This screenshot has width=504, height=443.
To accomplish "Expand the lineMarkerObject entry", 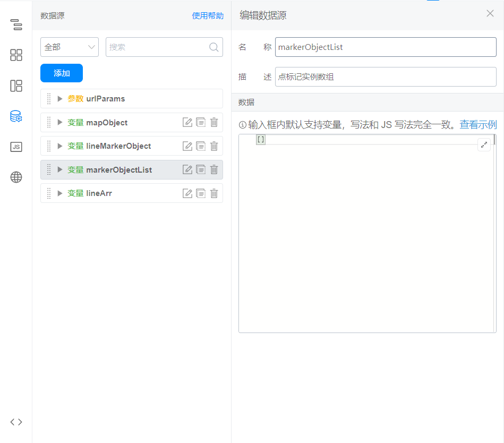I will coord(60,146).
